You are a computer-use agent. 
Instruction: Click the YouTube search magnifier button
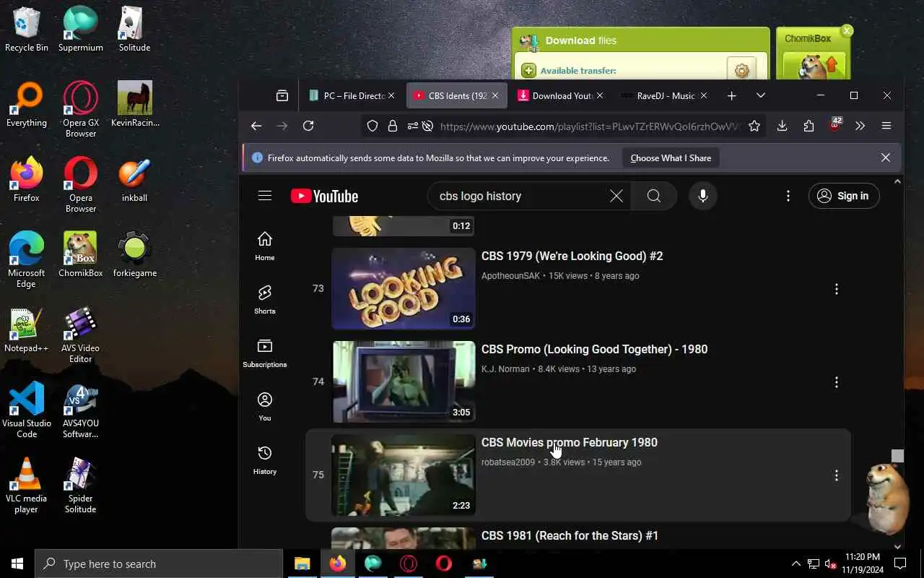pos(653,196)
